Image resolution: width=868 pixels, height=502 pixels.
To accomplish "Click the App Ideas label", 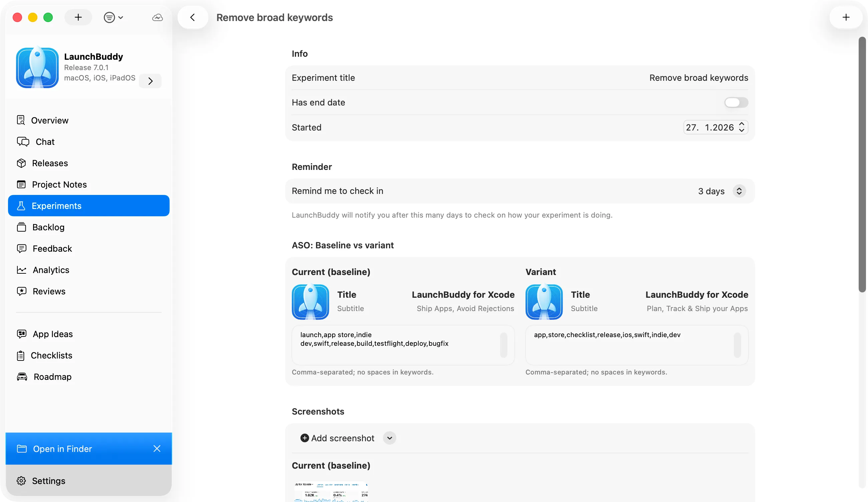I will click(53, 334).
